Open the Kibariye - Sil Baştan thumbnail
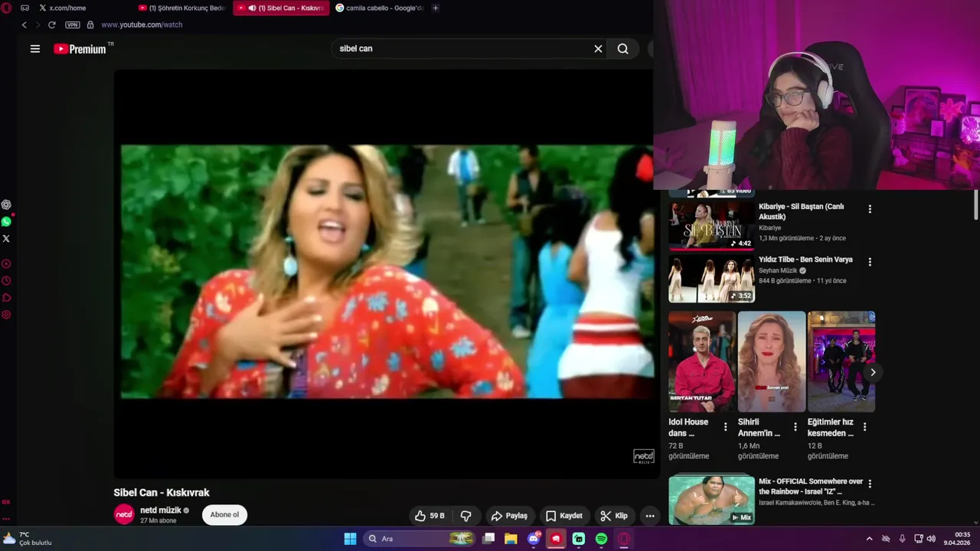This screenshot has height=551, width=980. click(x=711, y=225)
